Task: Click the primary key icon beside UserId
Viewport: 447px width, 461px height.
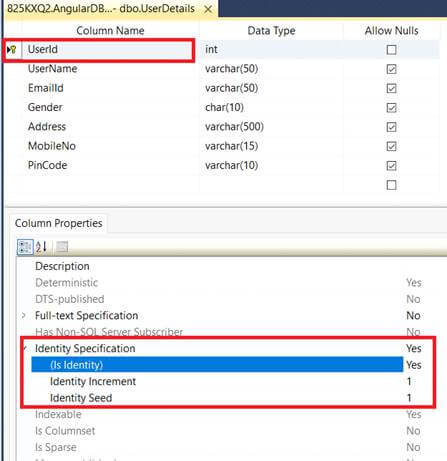Action: pos(12,50)
